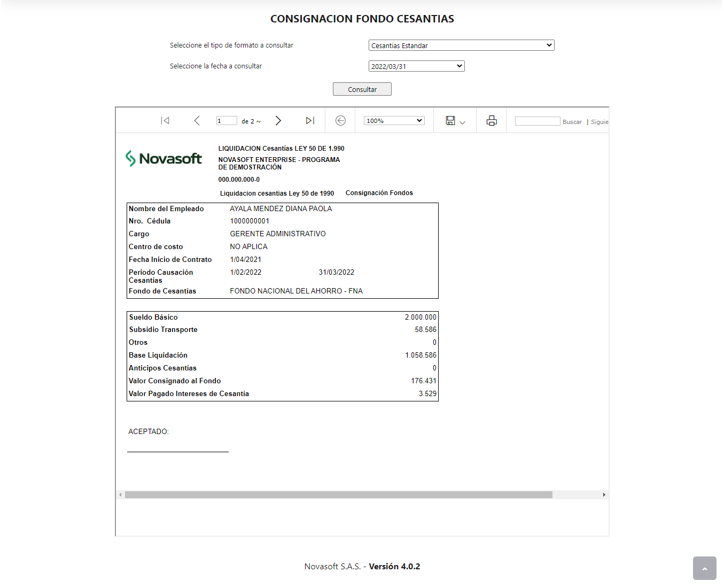Select the NO APLICA cost center value
724x588 pixels.
tap(248, 246)
